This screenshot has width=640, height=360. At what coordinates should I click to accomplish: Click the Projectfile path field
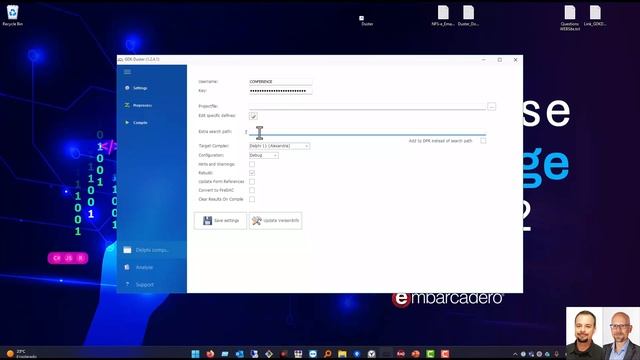tap(367, 106)
